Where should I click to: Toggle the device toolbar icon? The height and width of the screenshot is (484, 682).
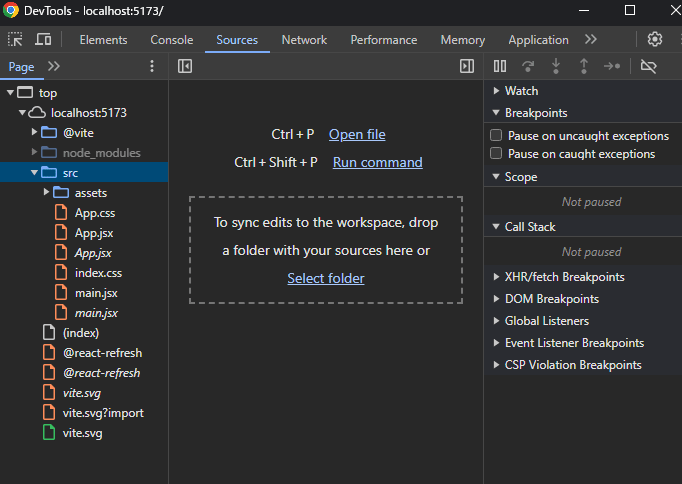[x=43, y=40]
